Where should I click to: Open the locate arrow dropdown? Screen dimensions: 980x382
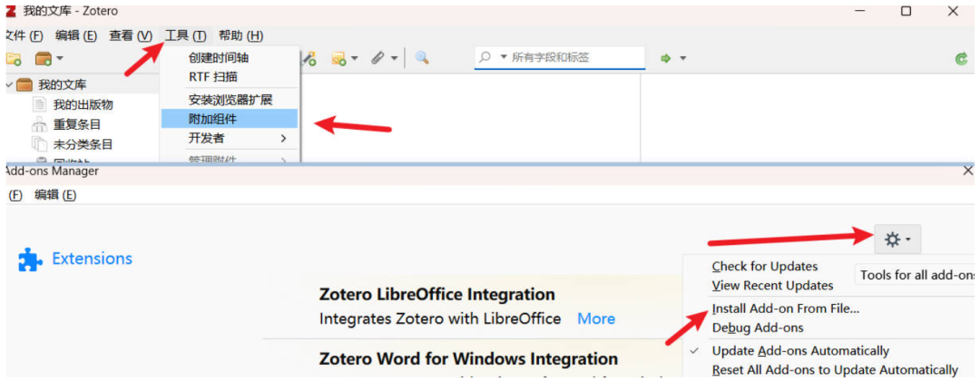click(682, 59)
